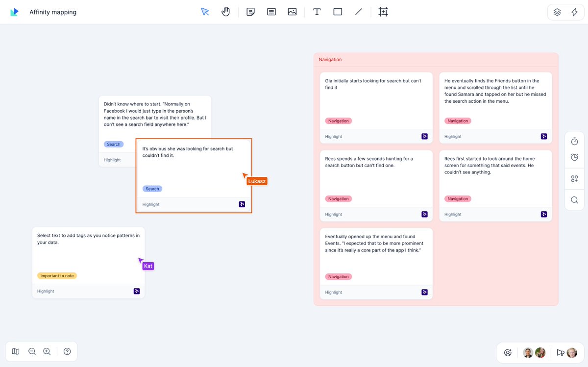Screen dimensions: 588x367
Task: Open help with the question mark button
Action: coord(67,351)
